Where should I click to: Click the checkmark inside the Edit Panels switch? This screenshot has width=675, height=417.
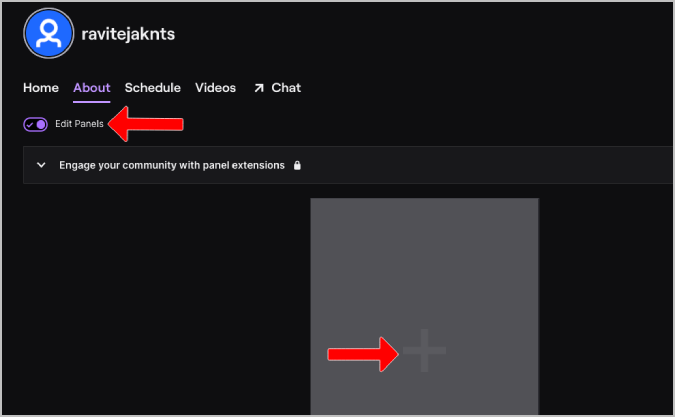(x=30, y=125)
